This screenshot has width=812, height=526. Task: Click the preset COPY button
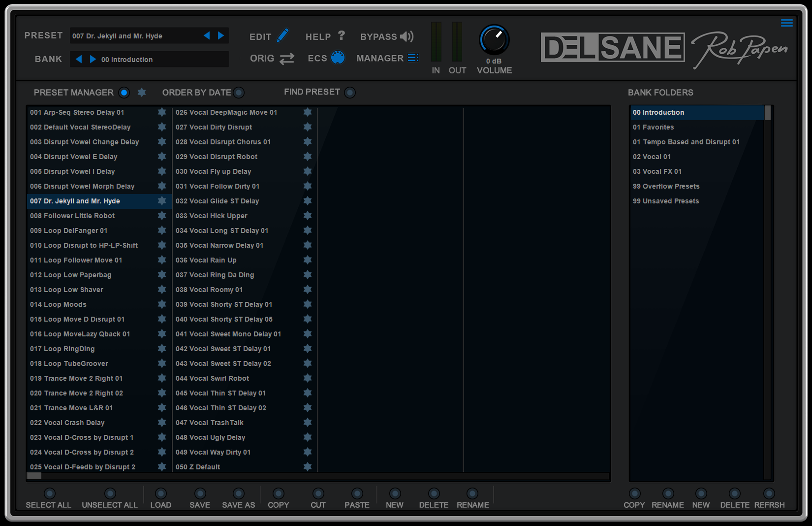pyautogui.click(x=279, y=493)
